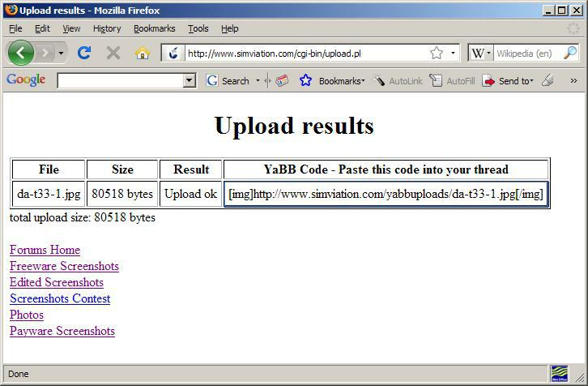Click the Firefox icon in the title bar
Viewport: 588px width, 386px height.
[11, 10]
